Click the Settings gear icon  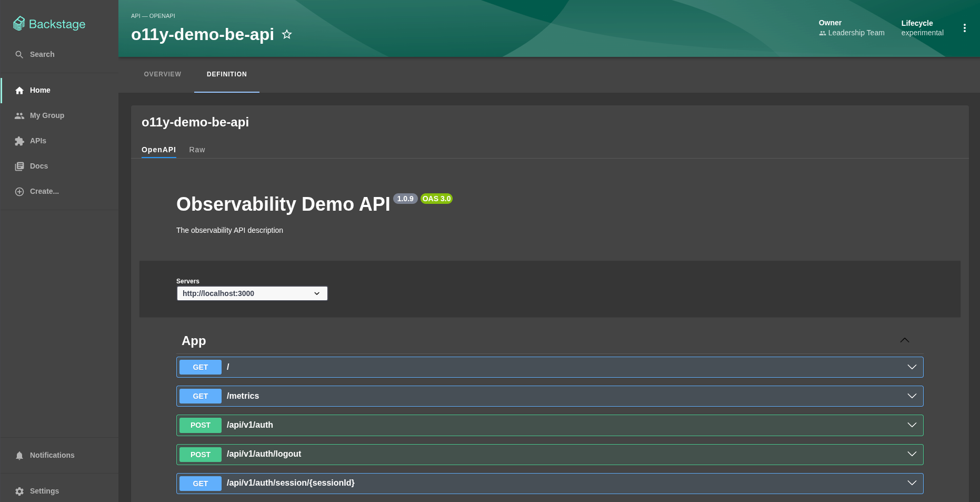point(19,491)
